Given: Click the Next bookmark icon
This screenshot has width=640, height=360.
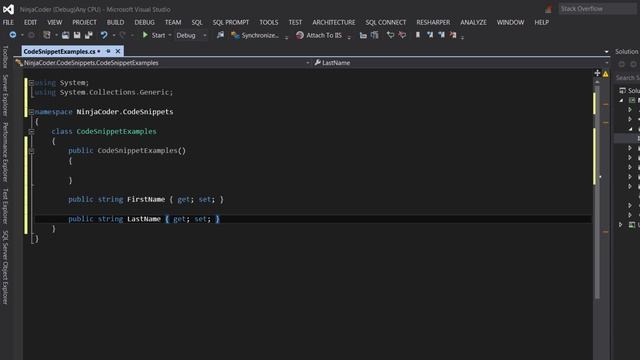Looking at the screenshot, I should tap(441, 35).
